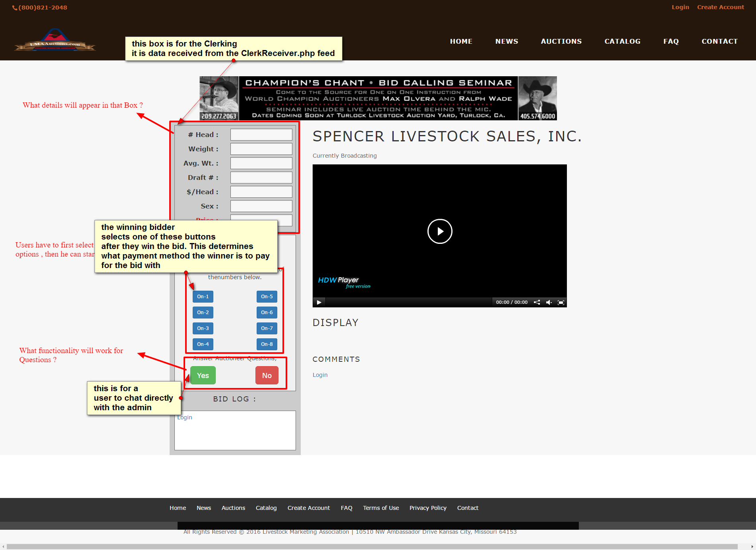This screenshot has width=756, height=550.
Task: Click the Spencer Livestock Sales, Inc. heading
Action: click(x=447, y=136)
